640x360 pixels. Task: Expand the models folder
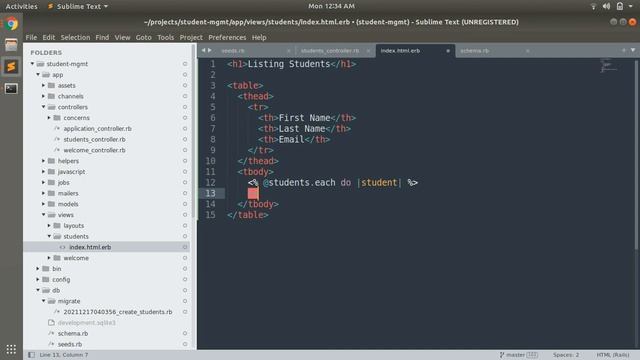point(43,204)
